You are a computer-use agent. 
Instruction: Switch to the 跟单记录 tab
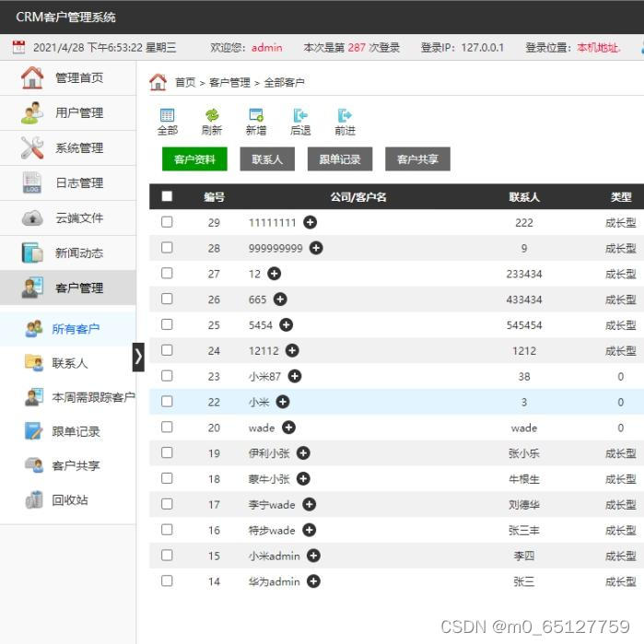click(x=340, y=159)
